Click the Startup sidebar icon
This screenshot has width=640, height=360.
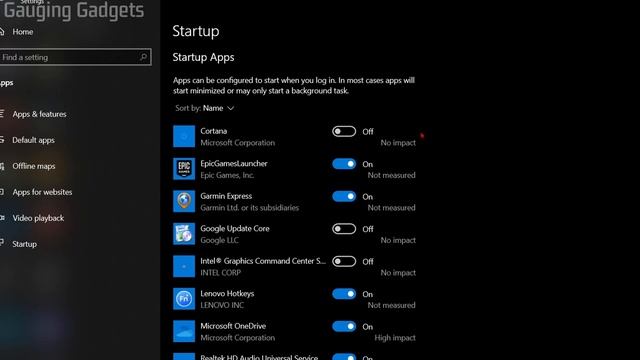tap(2, 244)
